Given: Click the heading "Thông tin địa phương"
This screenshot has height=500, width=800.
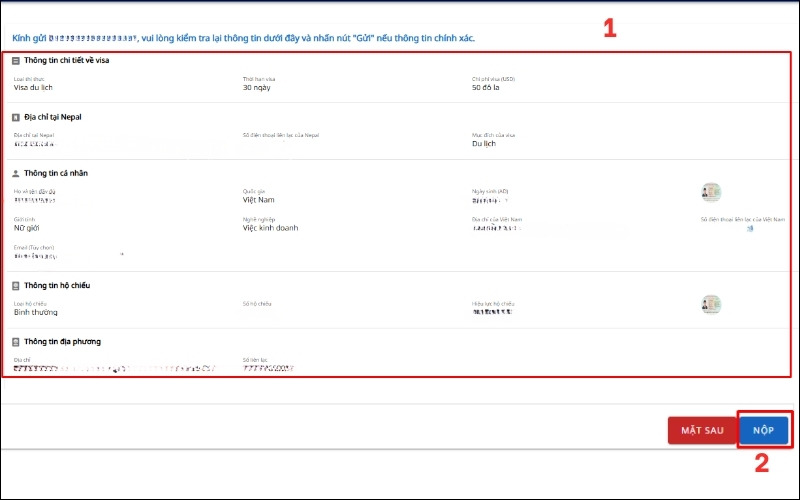Looking at the screenshot, I should (62, 341).
